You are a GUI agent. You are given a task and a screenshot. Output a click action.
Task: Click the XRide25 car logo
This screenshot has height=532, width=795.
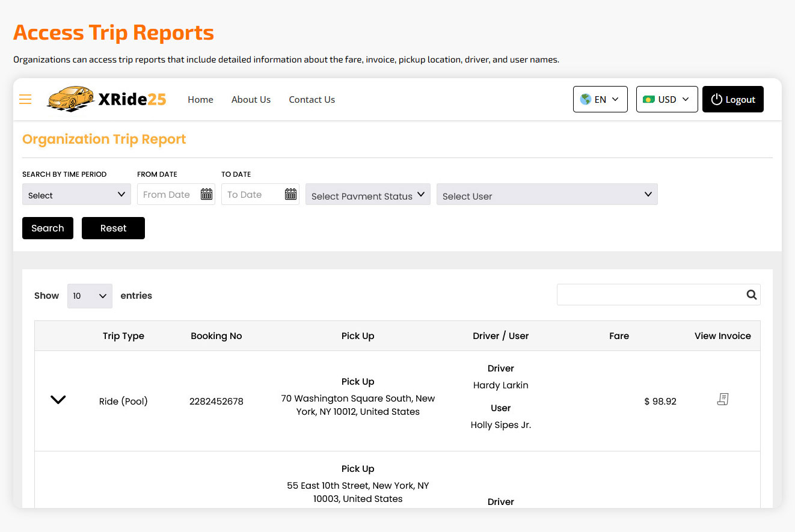[71, 99]
